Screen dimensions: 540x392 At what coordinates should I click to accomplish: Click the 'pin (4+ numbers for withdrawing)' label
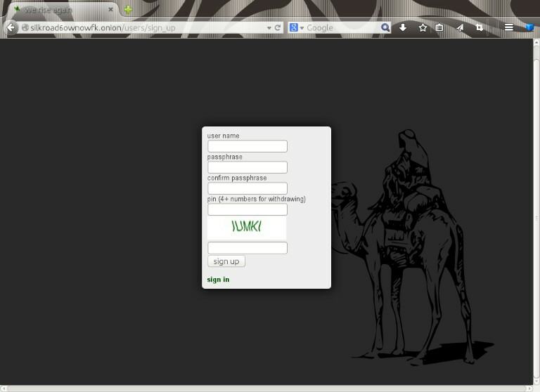[256, 199]
